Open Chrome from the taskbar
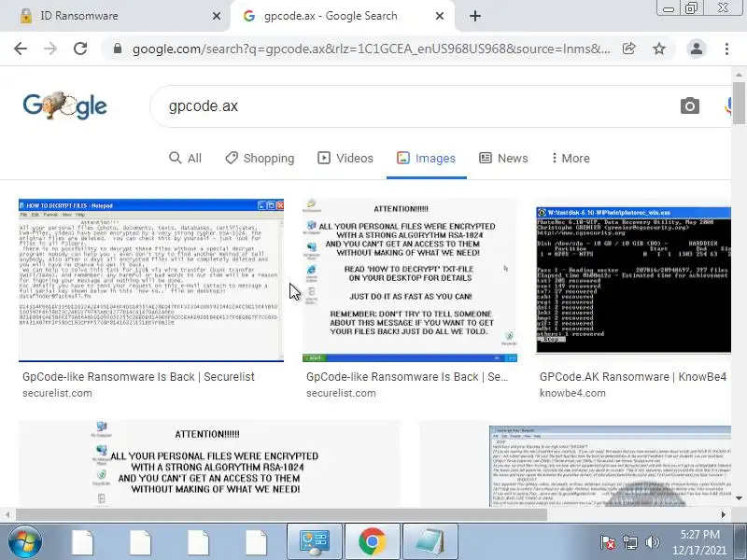Screen dimensions: 747x560 pyautogui.click(x=372, y=542)
